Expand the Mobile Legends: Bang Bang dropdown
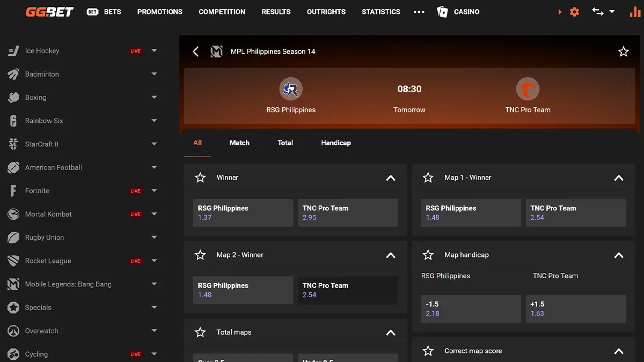This screenshot has width=644, height=362. (154, 284)
